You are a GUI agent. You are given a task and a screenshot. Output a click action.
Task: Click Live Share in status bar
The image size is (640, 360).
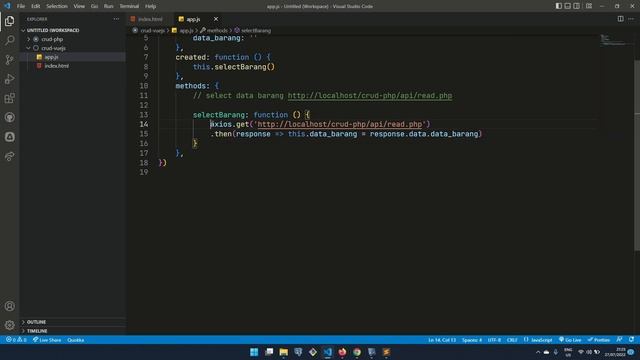click(47, 340)
